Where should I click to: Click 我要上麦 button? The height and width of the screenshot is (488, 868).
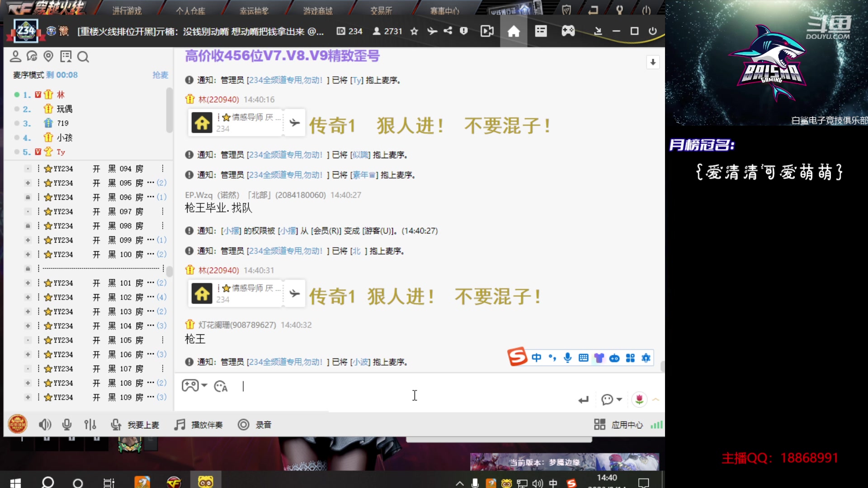(x=136, y=425)
